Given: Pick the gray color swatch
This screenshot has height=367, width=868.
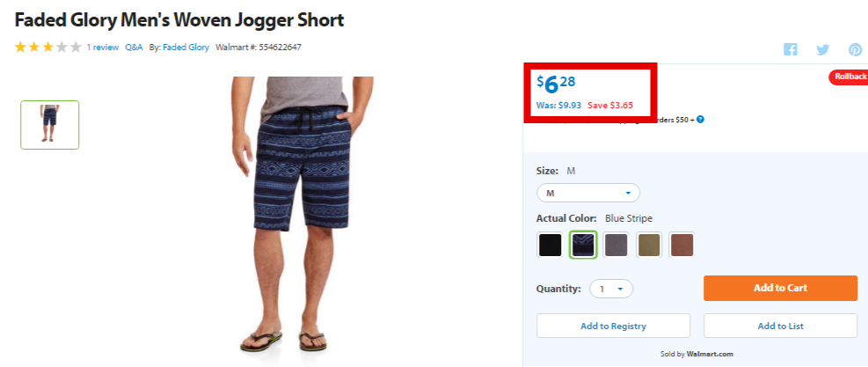Looking at the screenshot, I should (x=616, y=245).
